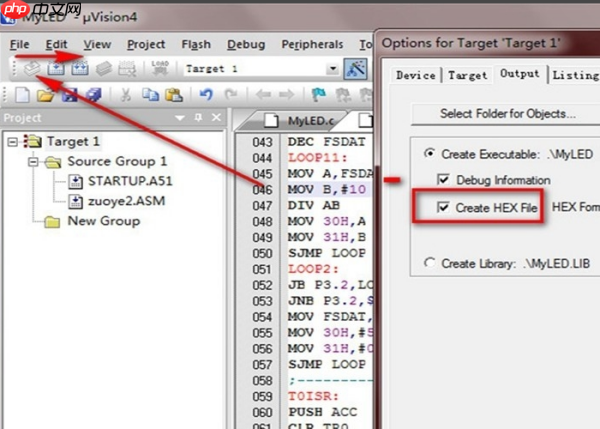Click the Undo arrow toolbar icon
The image size is (600, 429).
206,94
